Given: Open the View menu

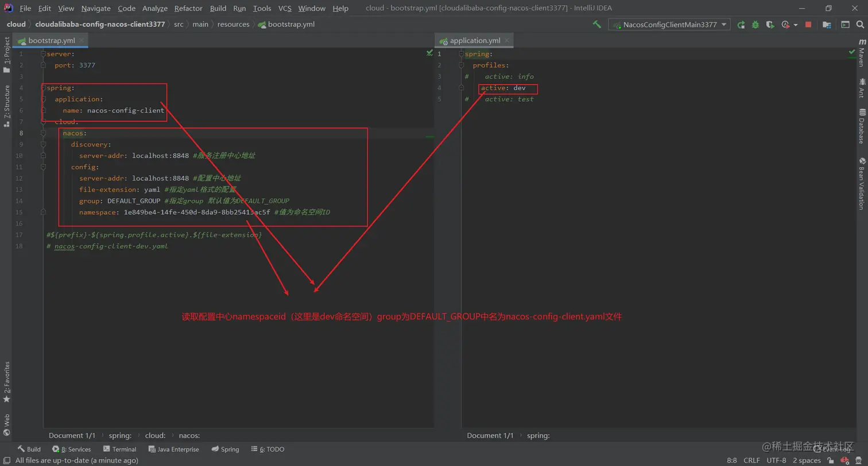Looking at the screenshot, I should coord(66,8).
